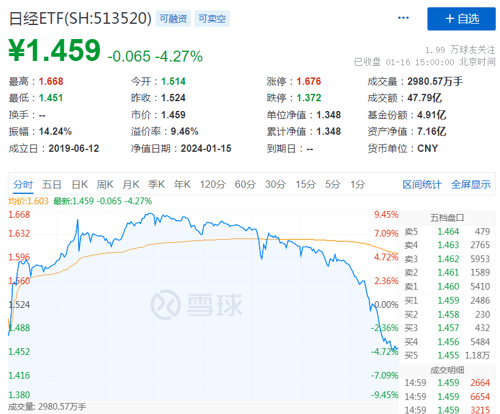Click the 资产净值 7.16亿 value
The image size is (500, 414).
pos(432,131)
